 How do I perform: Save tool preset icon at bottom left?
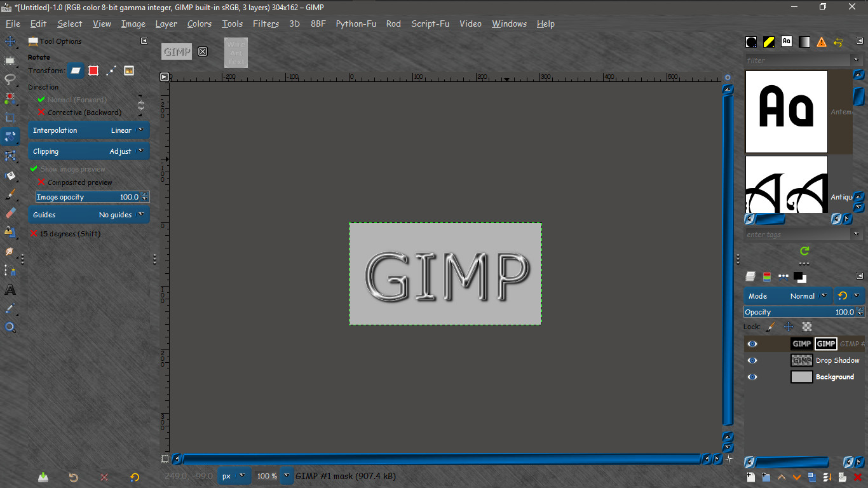click(x=43, y=477)
